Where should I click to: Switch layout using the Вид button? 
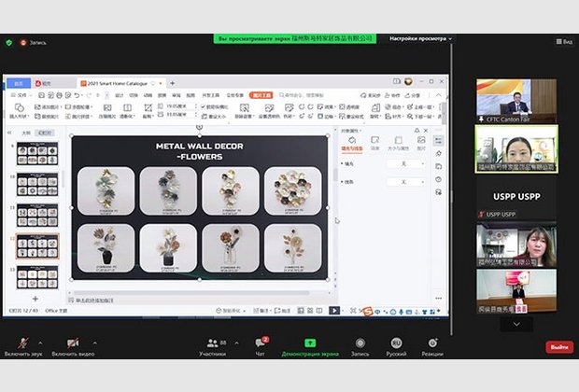click(x=563, y=42)
